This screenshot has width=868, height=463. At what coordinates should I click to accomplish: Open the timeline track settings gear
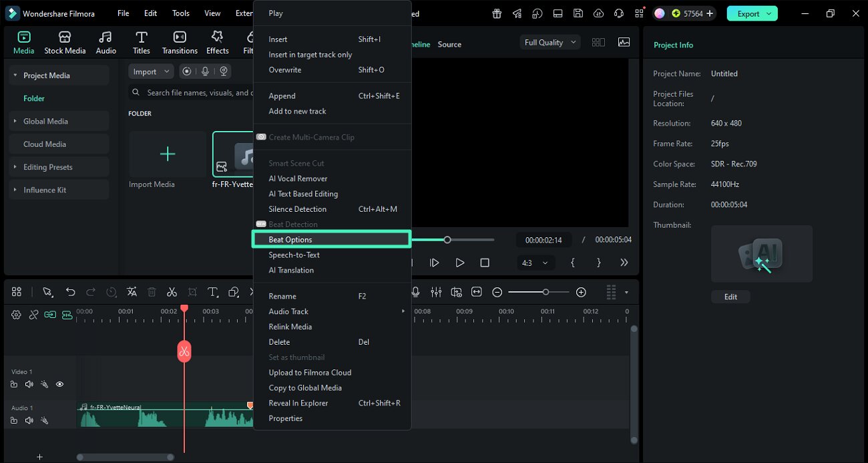point(16,315)
